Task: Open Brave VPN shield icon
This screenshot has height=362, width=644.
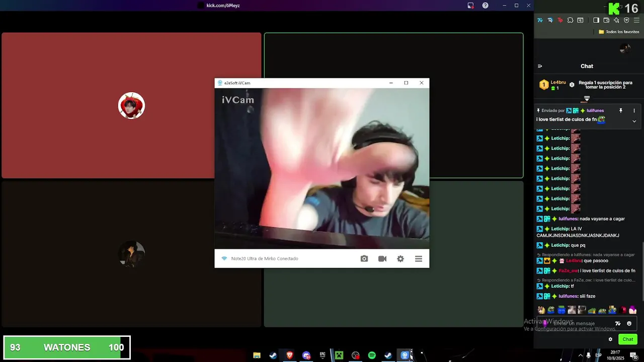Action: pyautogui.click(x=626, y=20)
